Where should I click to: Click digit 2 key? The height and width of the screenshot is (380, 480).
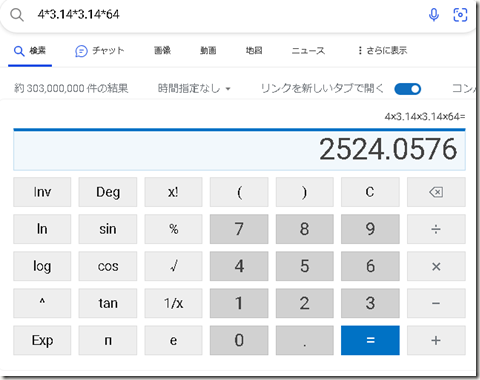click(x=304, y=303)
